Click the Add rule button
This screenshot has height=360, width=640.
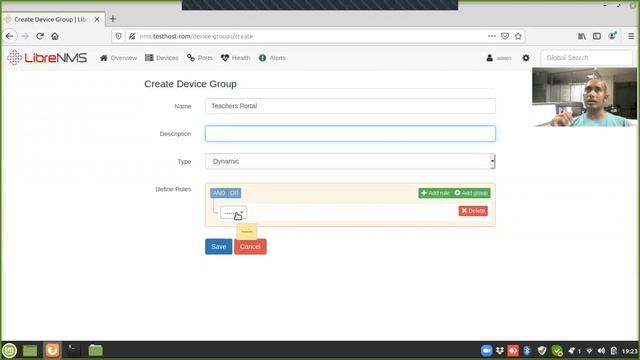tap(435, 193)
